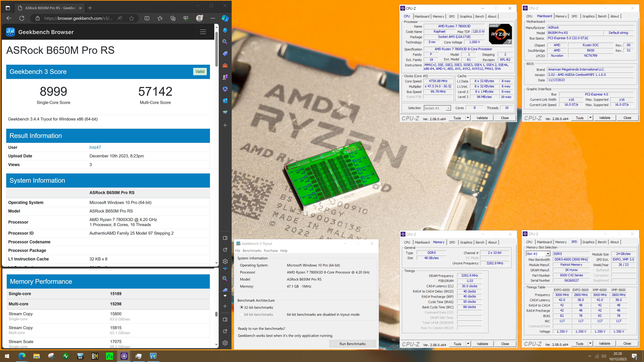
Task: Open Edge Settings and more menu
Action: pos(213,18)
